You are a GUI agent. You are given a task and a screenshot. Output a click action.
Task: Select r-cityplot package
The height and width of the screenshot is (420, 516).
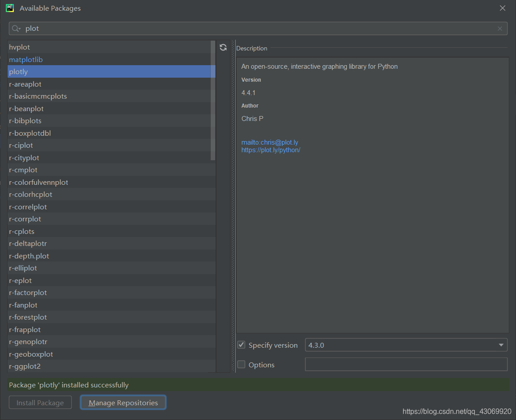click(111, 158)
